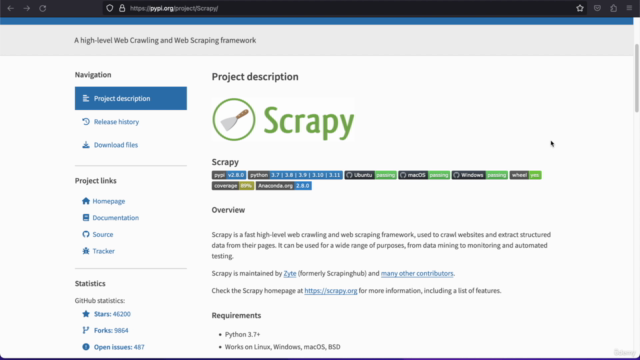Open the Documentation project link

coord(116,218)
